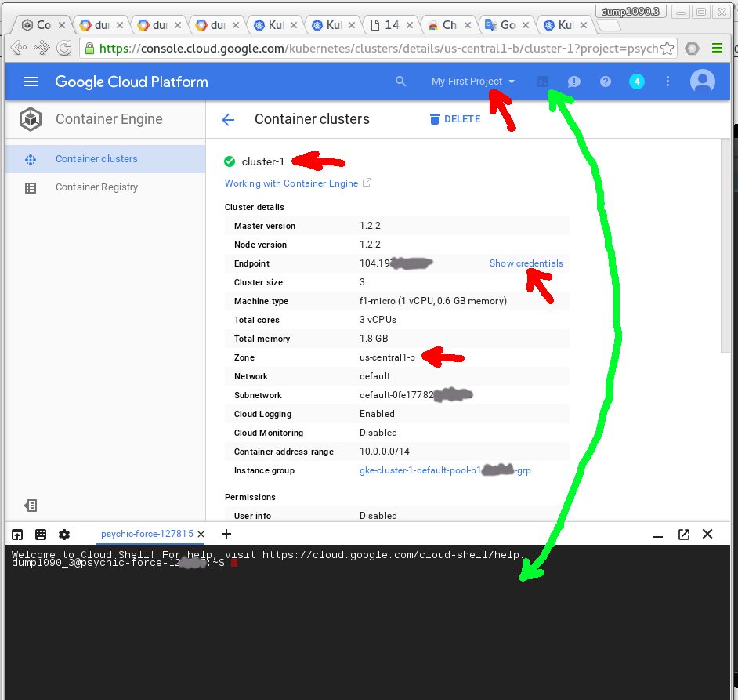Switch to the Go browser tab
The width and height of the screenshot is (738, 700).
point(508,25)
